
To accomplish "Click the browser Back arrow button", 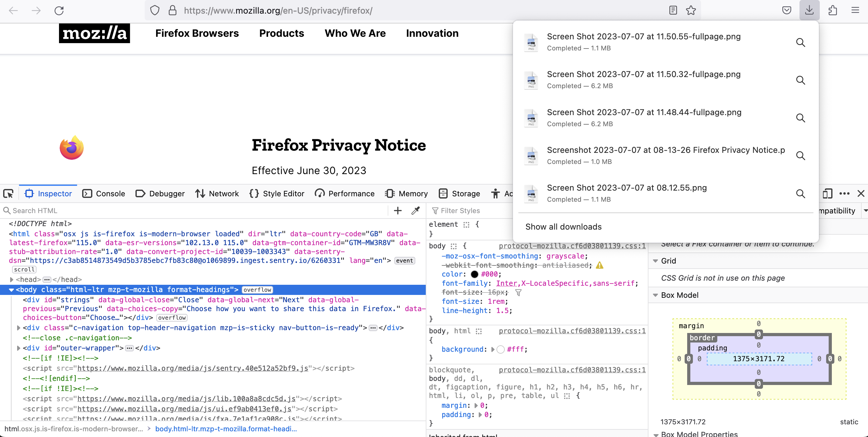I will [x=13, y=10].
